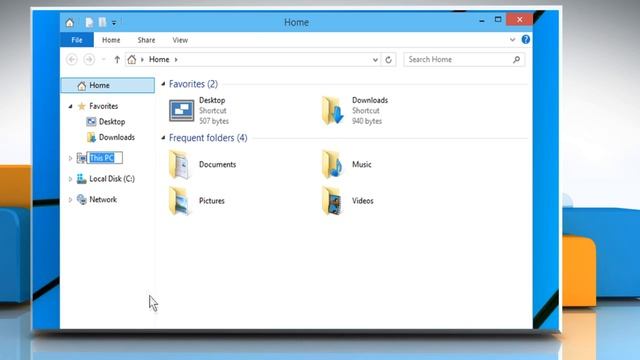This screenshot has height=360, width=640.
Task: Select Local Disk (C:) in sidebar
Action: 112,179
